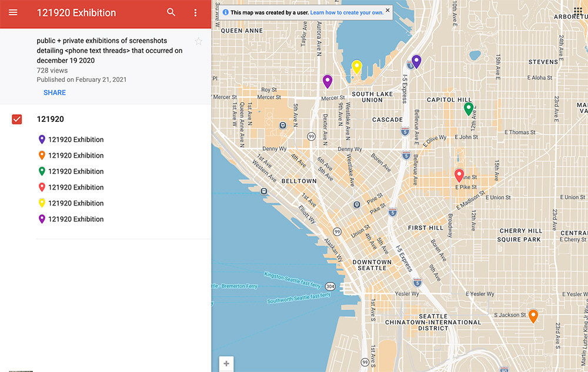Click the 121920 Exhibition map title
This screenshot has height=372, width=588.
pos(76,12)
